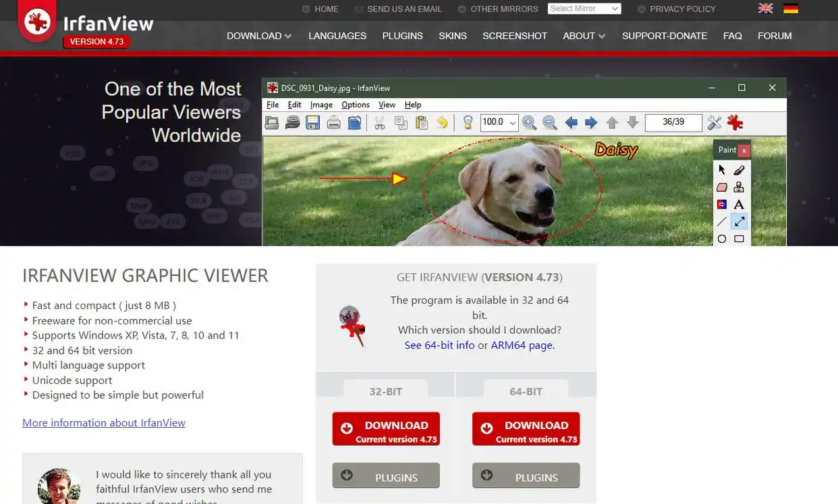Click the IrfanView red cat logo
The image size is (838, 504).
click(x=36, y=22)
